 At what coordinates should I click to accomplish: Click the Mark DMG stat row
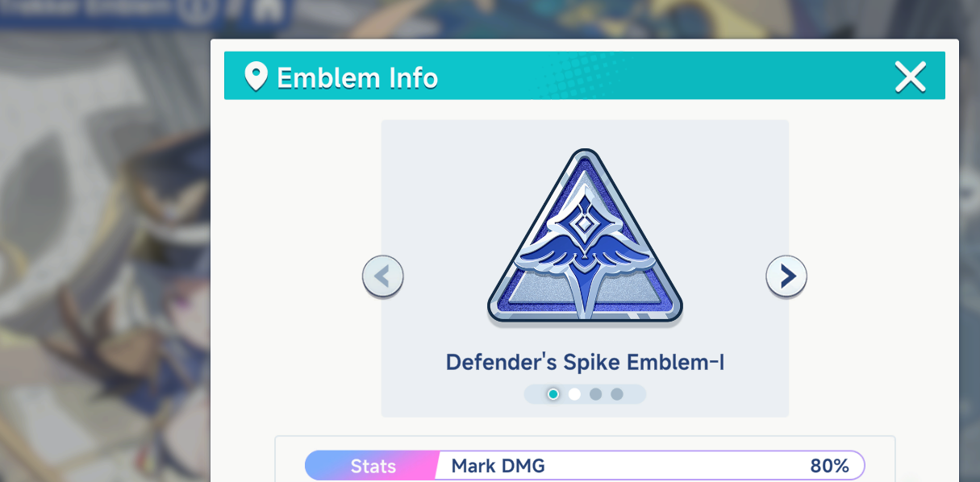585,466
